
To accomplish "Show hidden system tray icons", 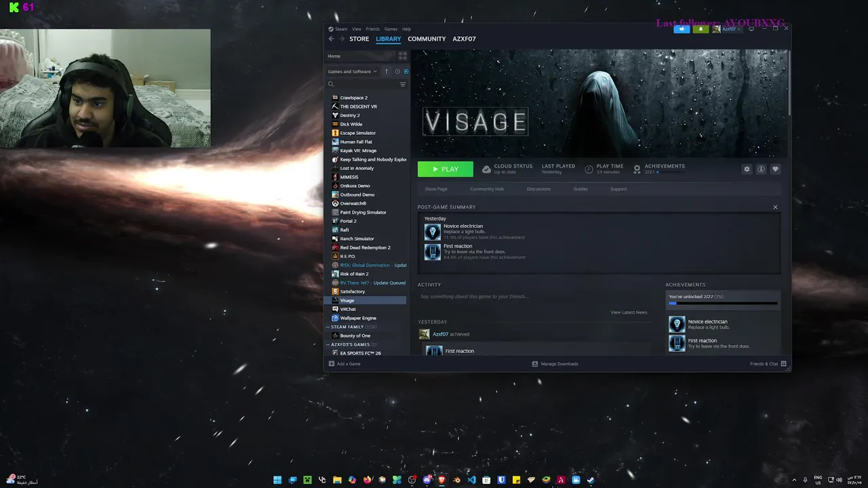I will (794, 480).
